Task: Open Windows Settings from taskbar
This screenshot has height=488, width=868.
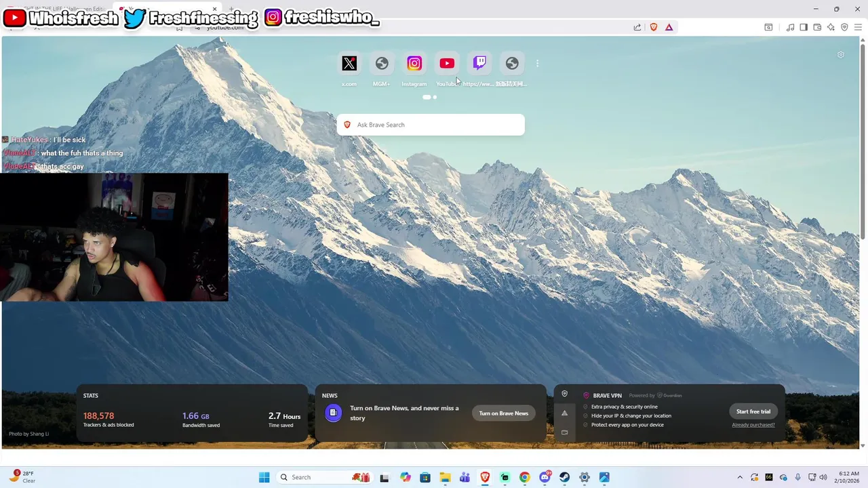Action: click(585, 477)
